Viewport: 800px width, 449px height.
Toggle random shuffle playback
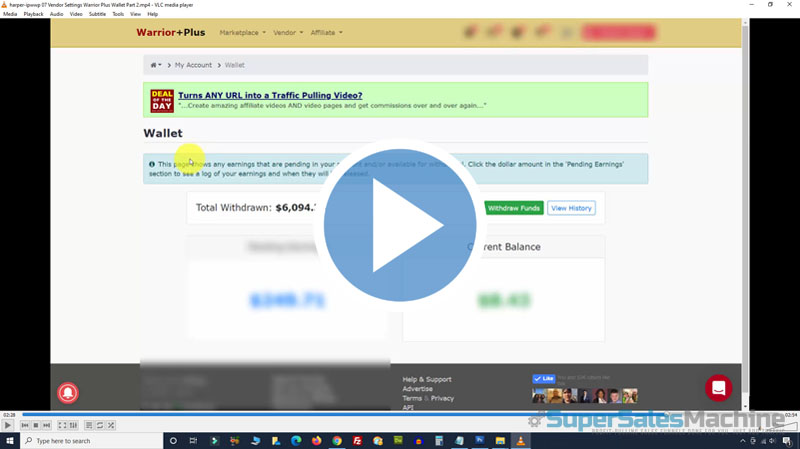111,425
